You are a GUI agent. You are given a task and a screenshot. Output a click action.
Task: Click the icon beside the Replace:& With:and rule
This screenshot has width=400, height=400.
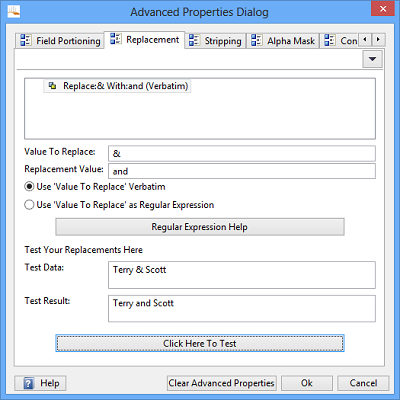pyautogui.click(x=52, y=86)
